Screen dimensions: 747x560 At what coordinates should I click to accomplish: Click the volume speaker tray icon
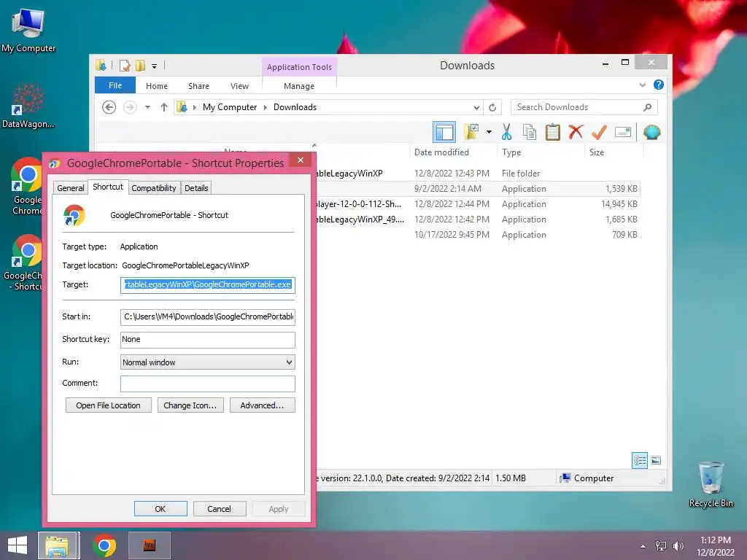coord(678,546)
